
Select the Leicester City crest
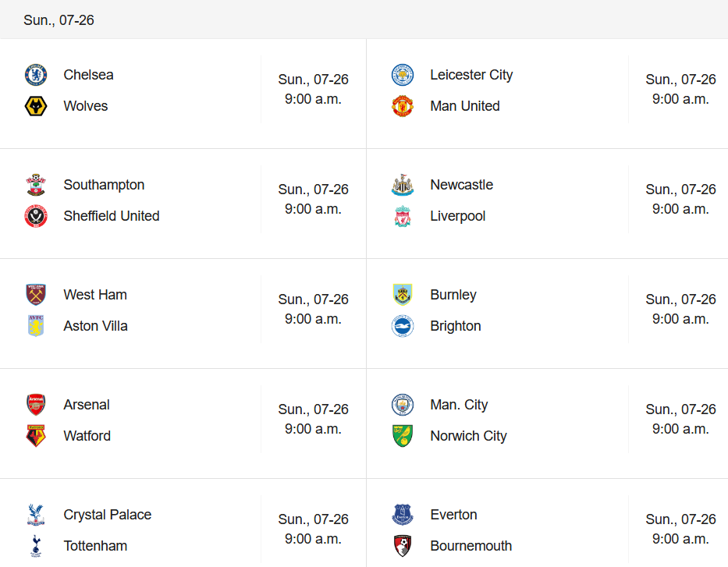[403, 75]
